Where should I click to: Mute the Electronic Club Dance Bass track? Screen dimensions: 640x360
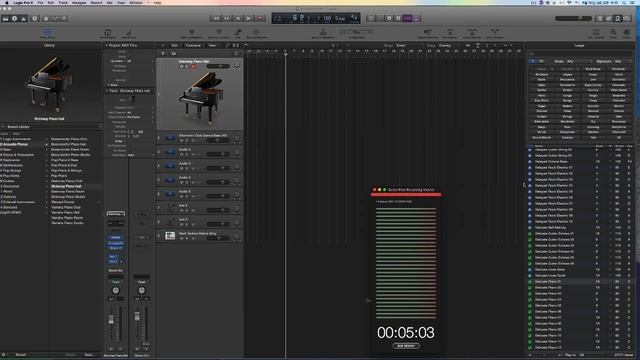pyautogui.click(x=182, y=140)
